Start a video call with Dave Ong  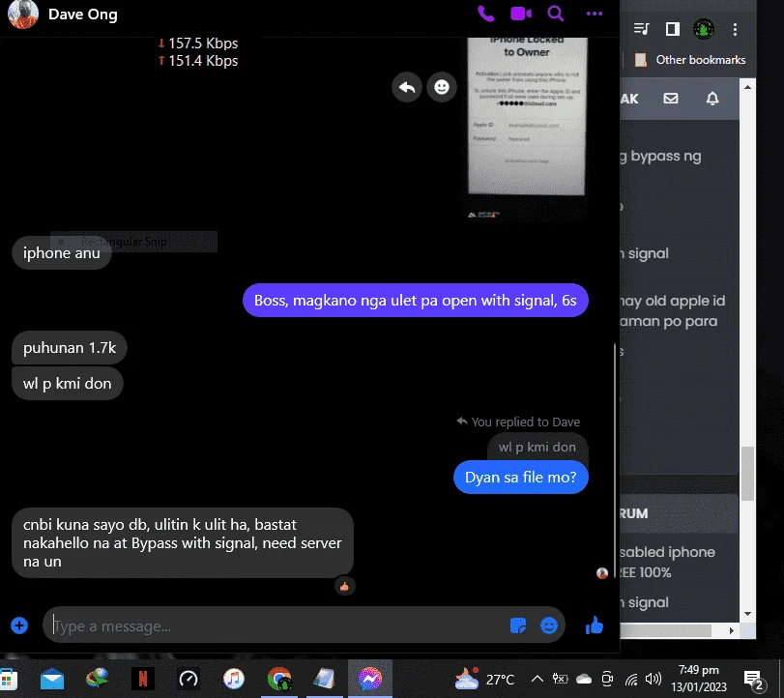(x=520, y=14)
